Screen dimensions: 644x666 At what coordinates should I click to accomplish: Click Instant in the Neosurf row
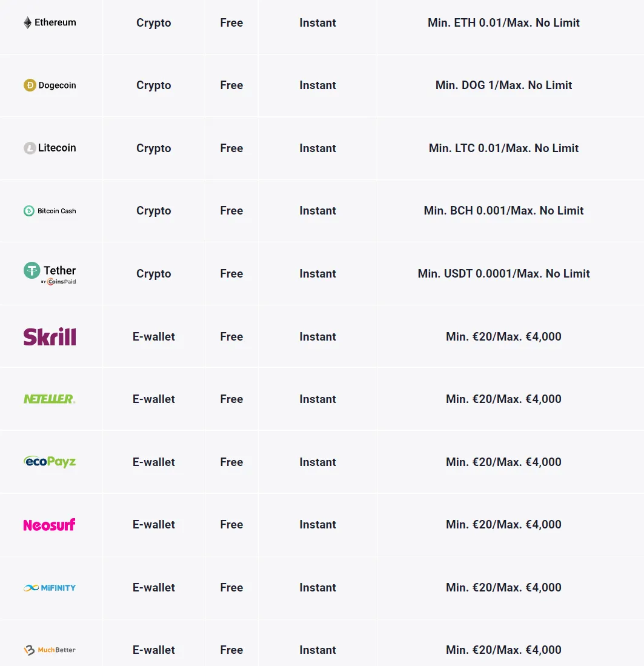coord(317,525)
